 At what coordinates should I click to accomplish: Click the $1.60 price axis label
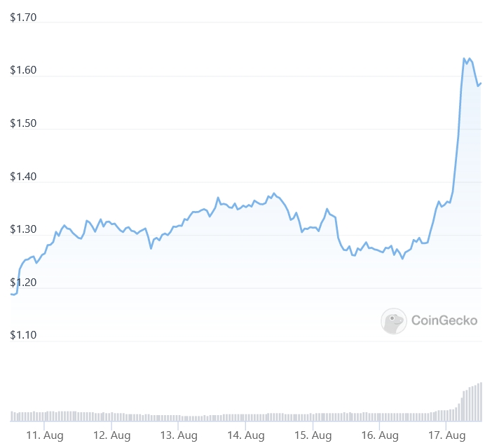tap(23, 70)
